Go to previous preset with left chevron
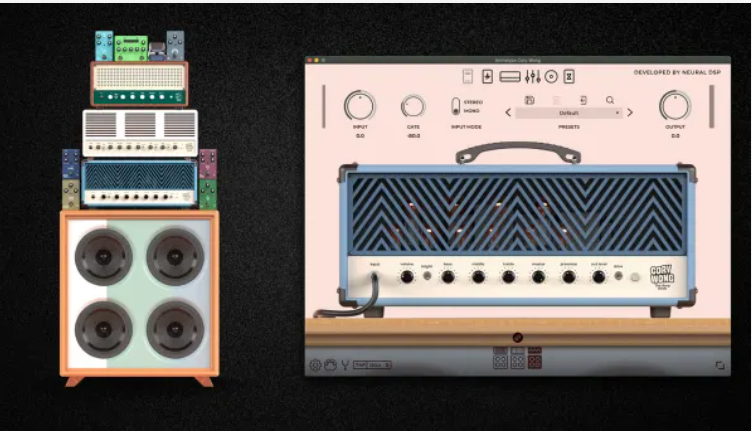The height and width of the screenshot is (432, 752). tap(508, 113)
